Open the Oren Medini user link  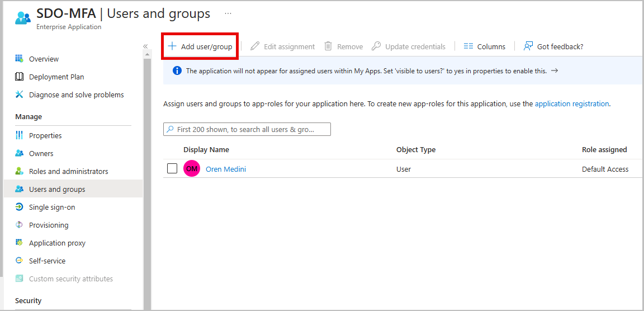click(226, 169)
